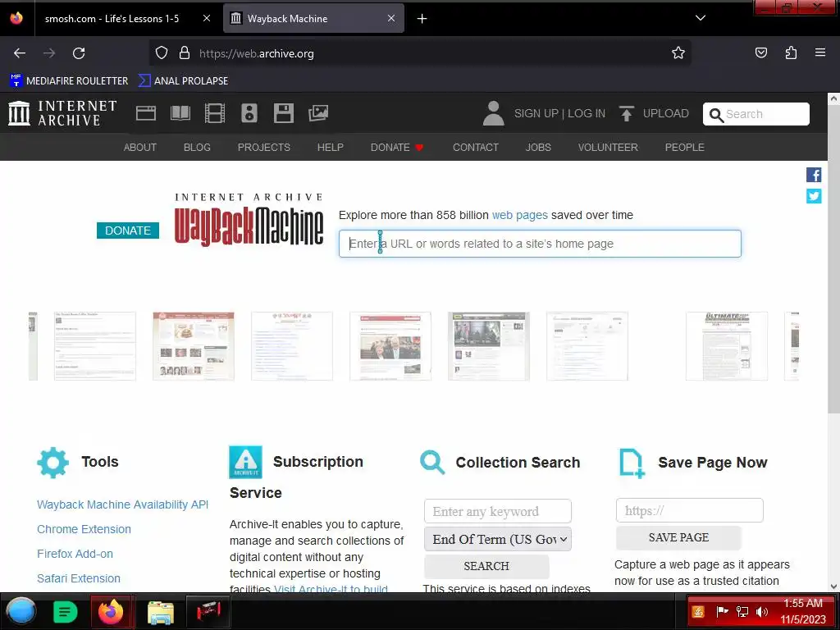Follow the web pages link

point(519,216)
